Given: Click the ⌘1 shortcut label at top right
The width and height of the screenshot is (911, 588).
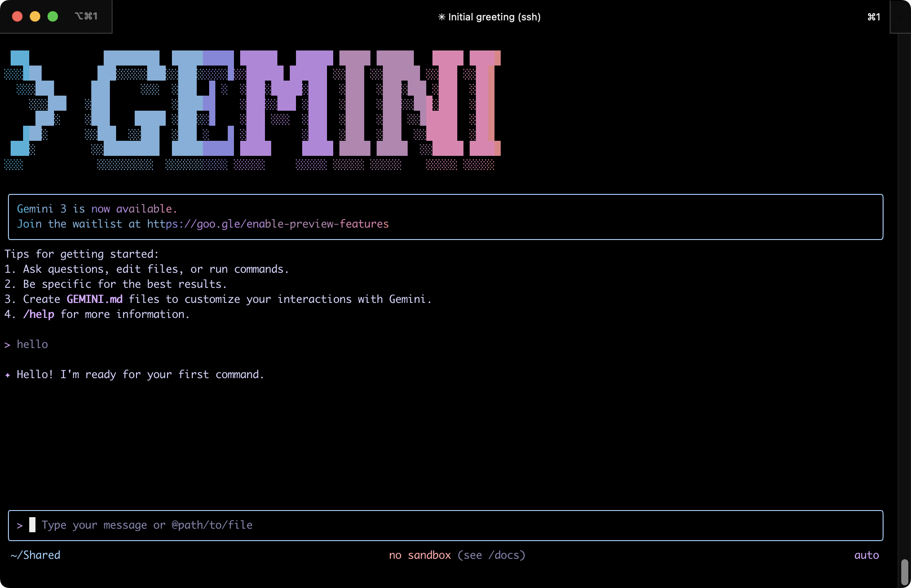Looking at the screenshot, I should click(x=873, y=17).
